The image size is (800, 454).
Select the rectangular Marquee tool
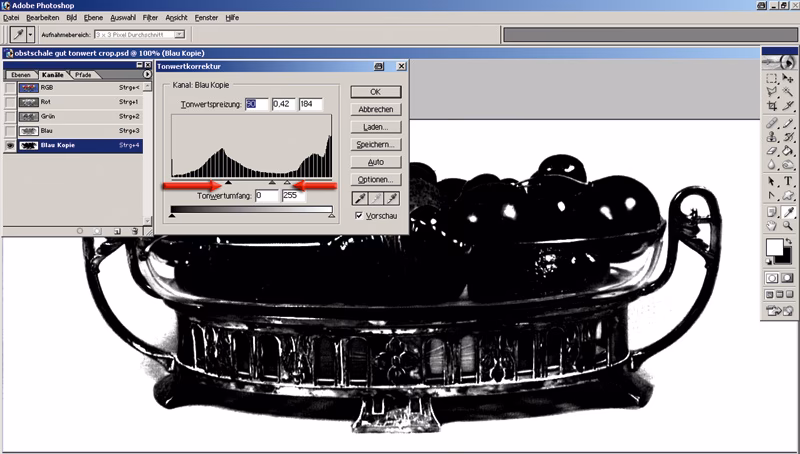(772, 78)
